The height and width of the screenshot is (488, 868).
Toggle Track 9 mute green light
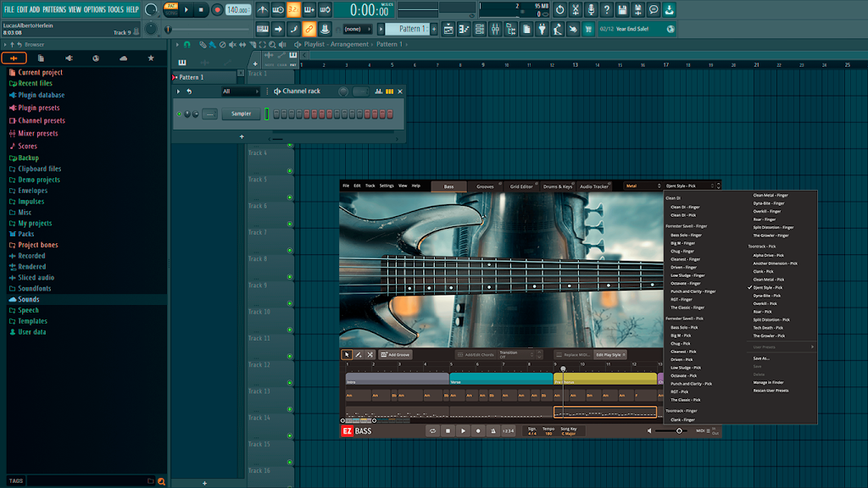coord(290,303)
